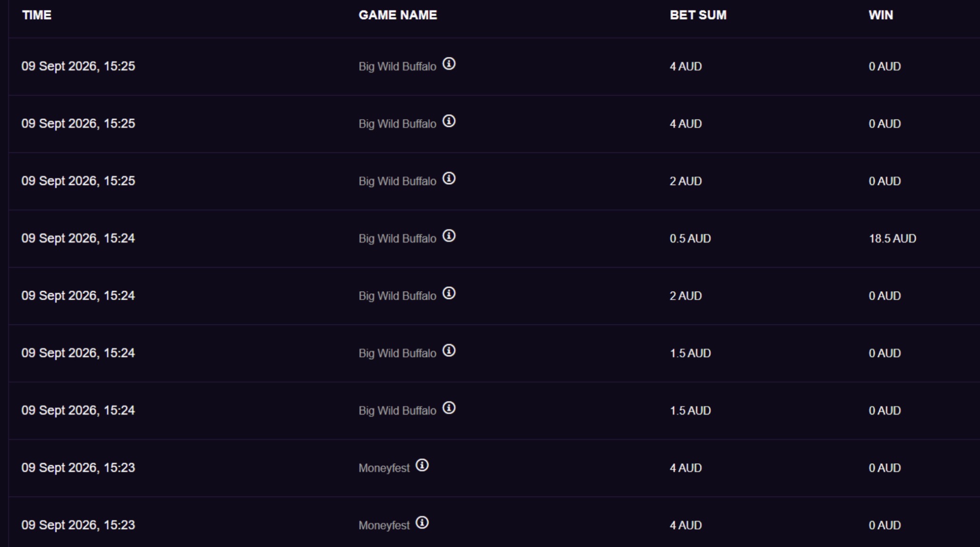Select the WIN column header

(x=881, y=15)
